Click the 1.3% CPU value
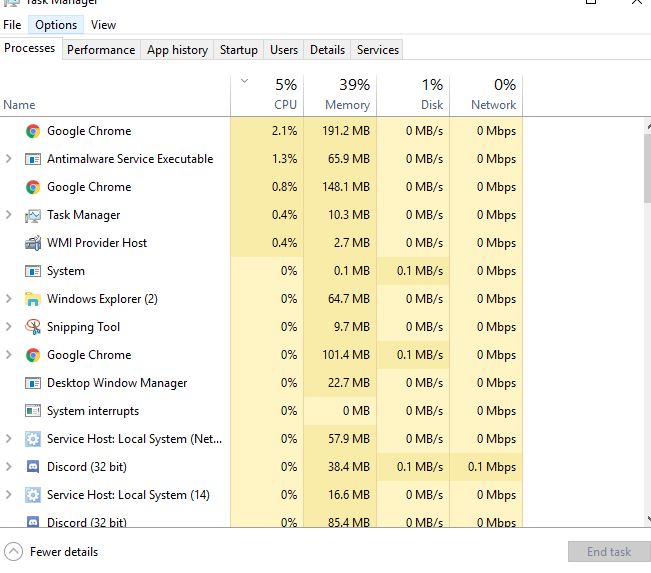 click(285, 159)
